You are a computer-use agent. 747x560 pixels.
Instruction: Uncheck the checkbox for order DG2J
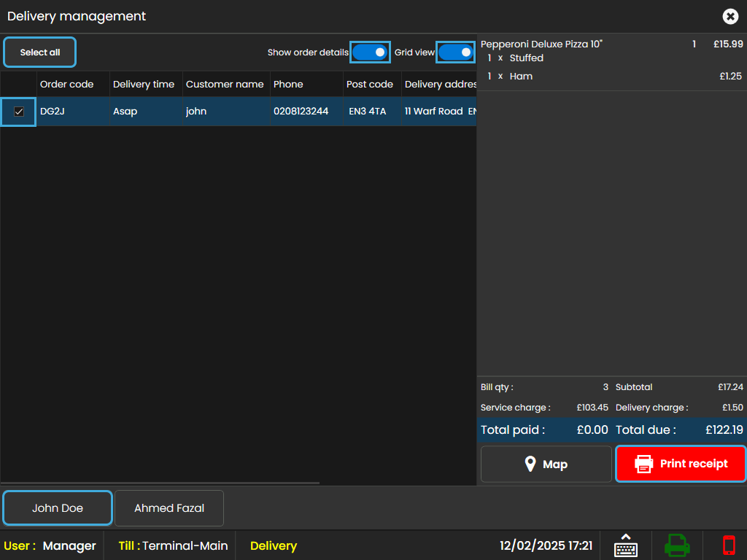(19, 112)
